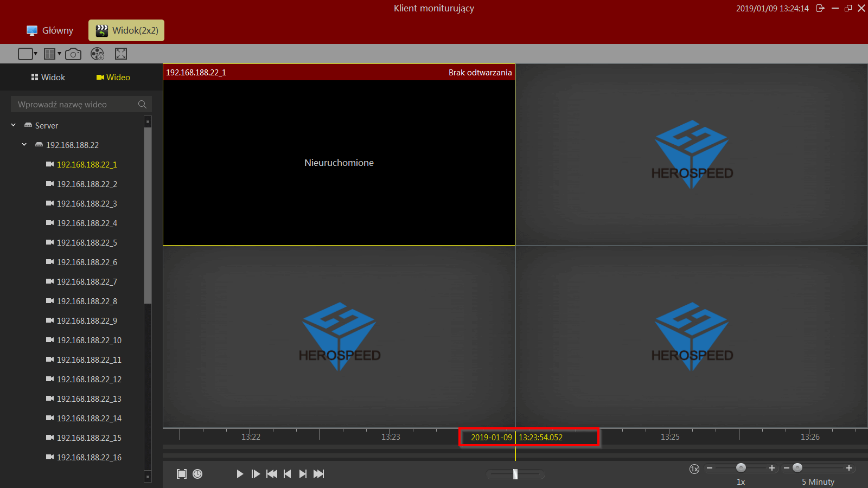Click the playback speed slider knob

(x=741, y=467)
